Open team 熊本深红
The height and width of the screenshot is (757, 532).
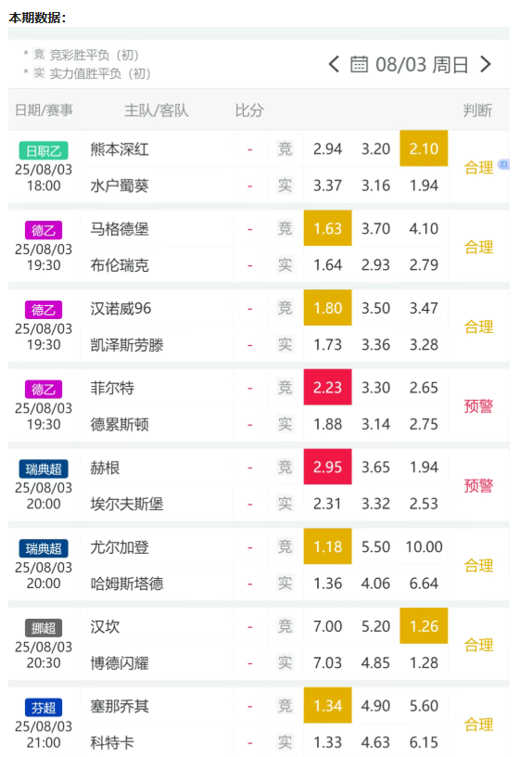click(120, 149)
